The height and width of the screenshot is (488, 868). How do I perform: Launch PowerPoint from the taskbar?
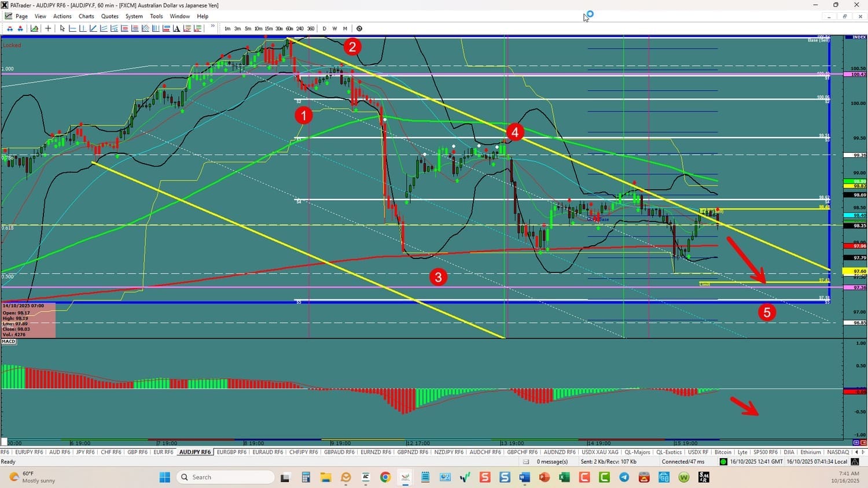coord(545,477)
